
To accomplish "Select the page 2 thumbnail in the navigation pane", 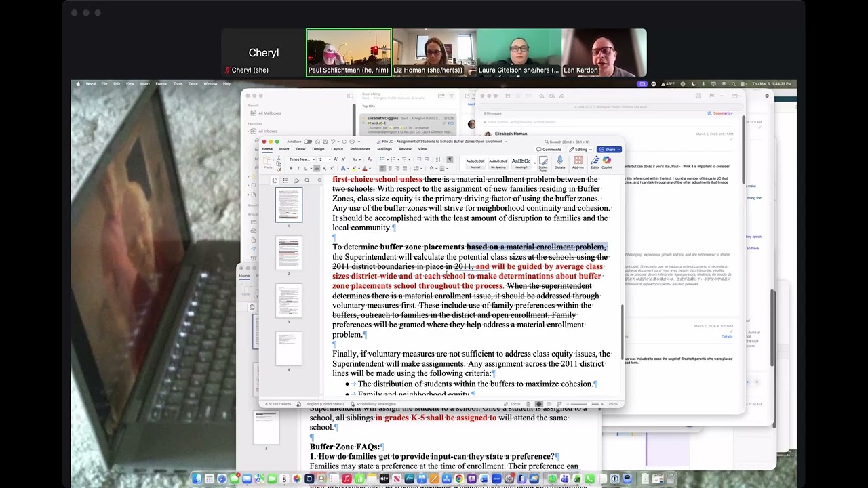I will 288,252.
